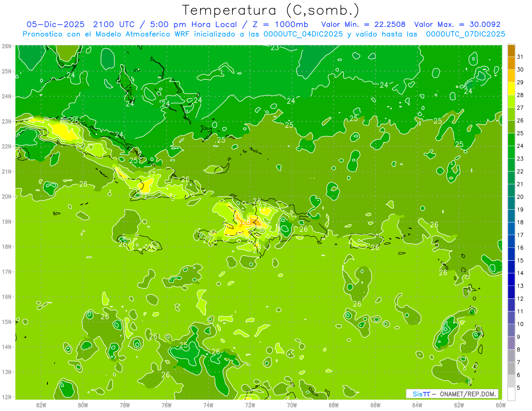Click the longitude axis label 74W
The width and height of the screenshot is (532, 411).
click(208, 405)
